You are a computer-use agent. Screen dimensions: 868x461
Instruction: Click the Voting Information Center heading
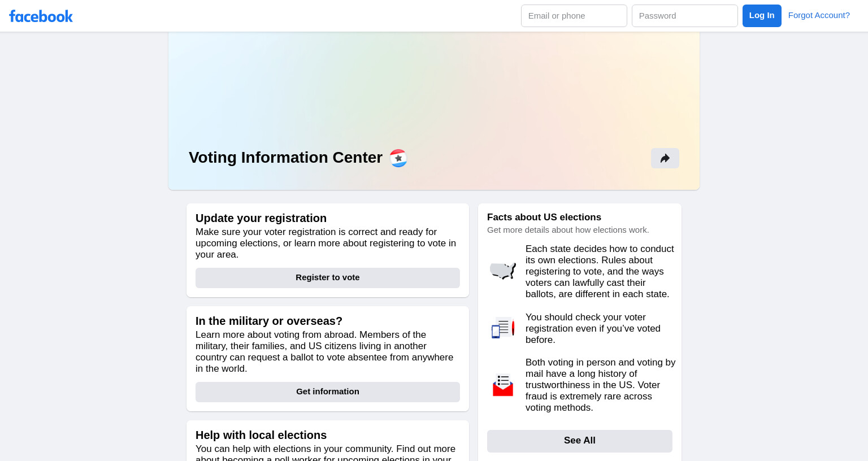[x=285, y=158]
